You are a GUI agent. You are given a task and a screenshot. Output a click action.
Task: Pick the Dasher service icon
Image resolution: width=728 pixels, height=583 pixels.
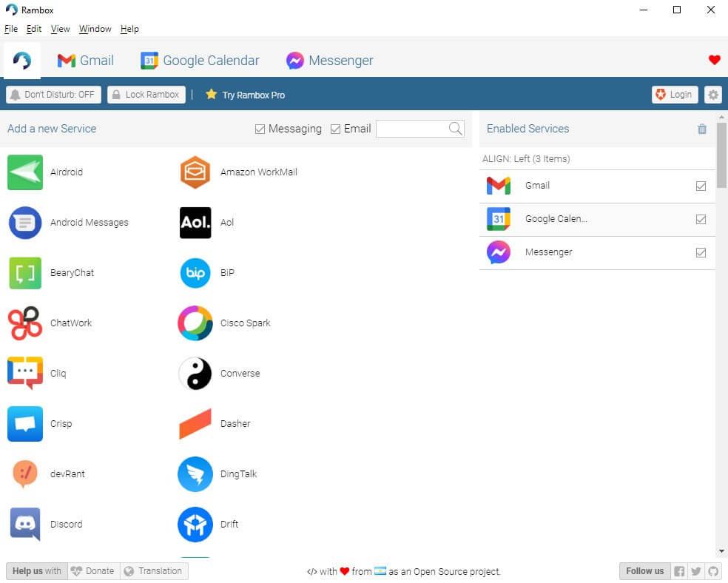195,424
